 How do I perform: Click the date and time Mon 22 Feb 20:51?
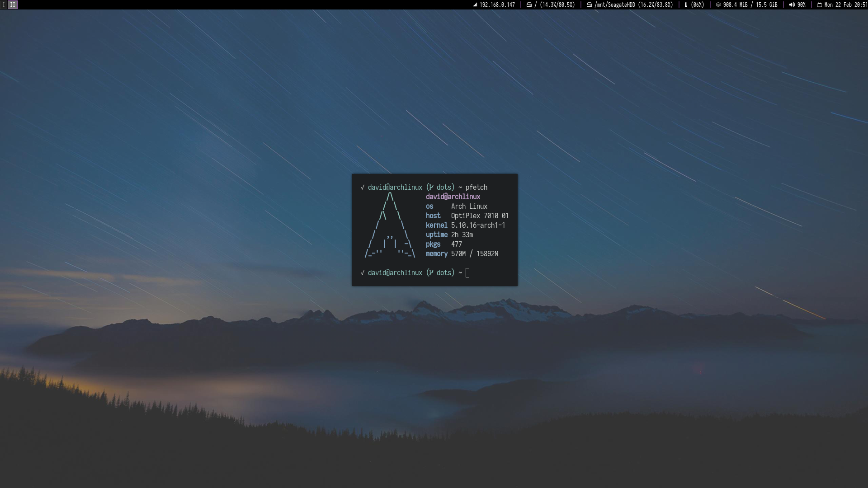[846, 5]
